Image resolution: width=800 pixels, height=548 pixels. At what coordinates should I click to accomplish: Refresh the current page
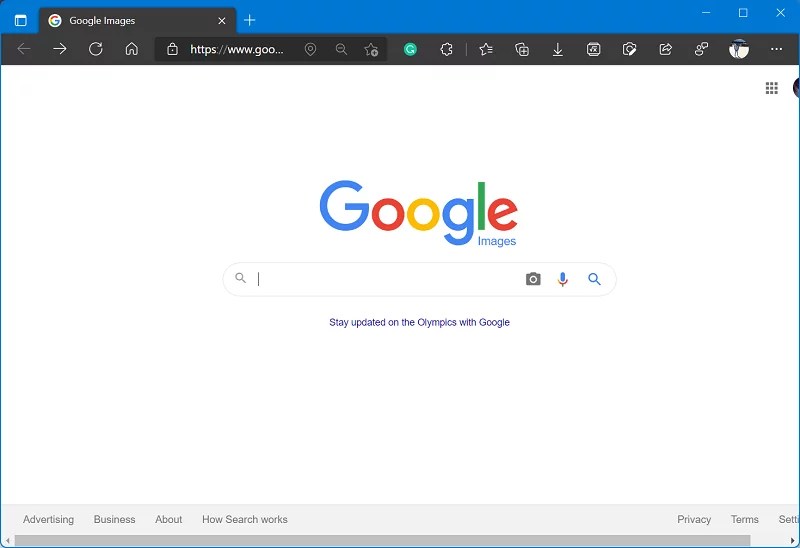coord(95,49)
